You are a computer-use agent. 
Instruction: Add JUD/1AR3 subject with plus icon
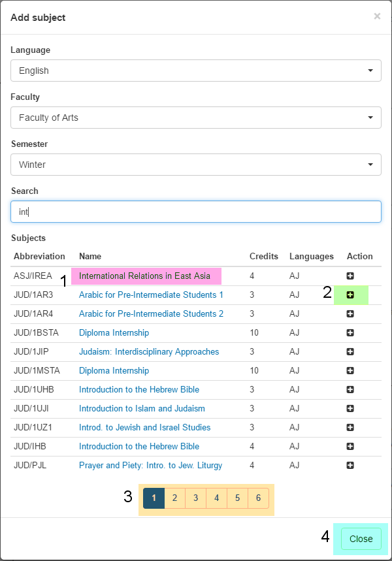350,295
